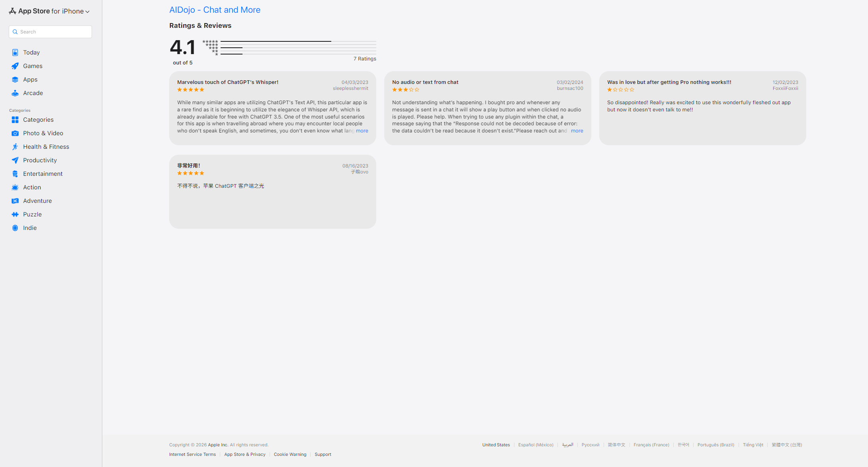Click the Action burst icon

[15, 187]
